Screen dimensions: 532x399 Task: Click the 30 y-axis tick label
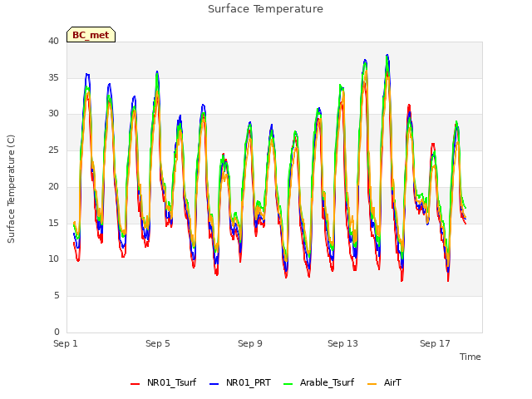[53, 114]
